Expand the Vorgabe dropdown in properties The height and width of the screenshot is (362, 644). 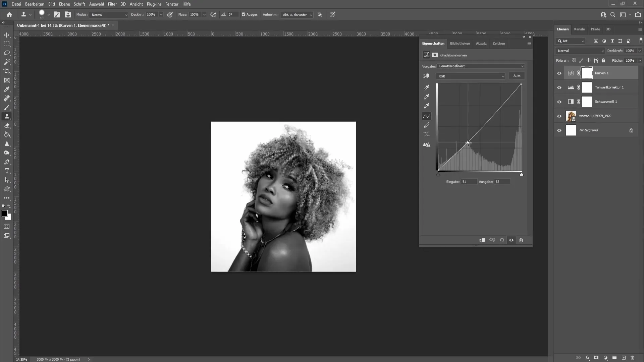522,66
